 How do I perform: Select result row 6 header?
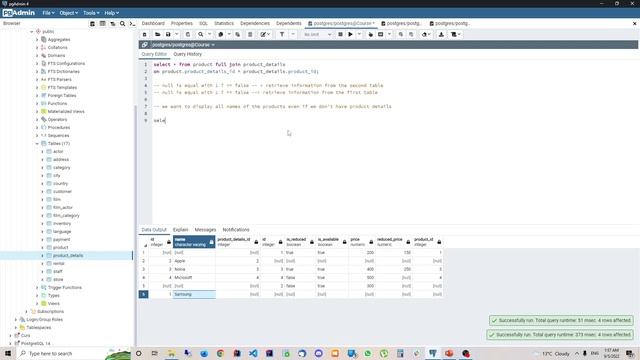[x=143, y=294]
